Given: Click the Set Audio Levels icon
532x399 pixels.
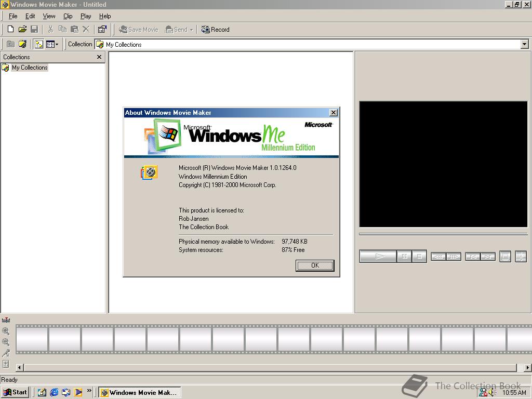Looking at the screenshot, I should coord(6,364).
